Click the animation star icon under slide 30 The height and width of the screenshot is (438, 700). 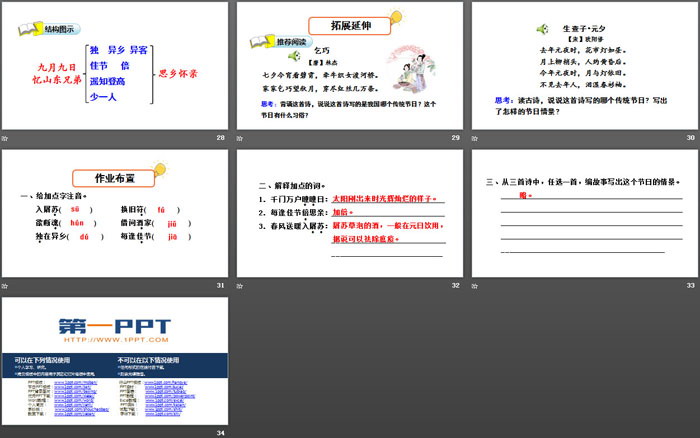[475, 138]
